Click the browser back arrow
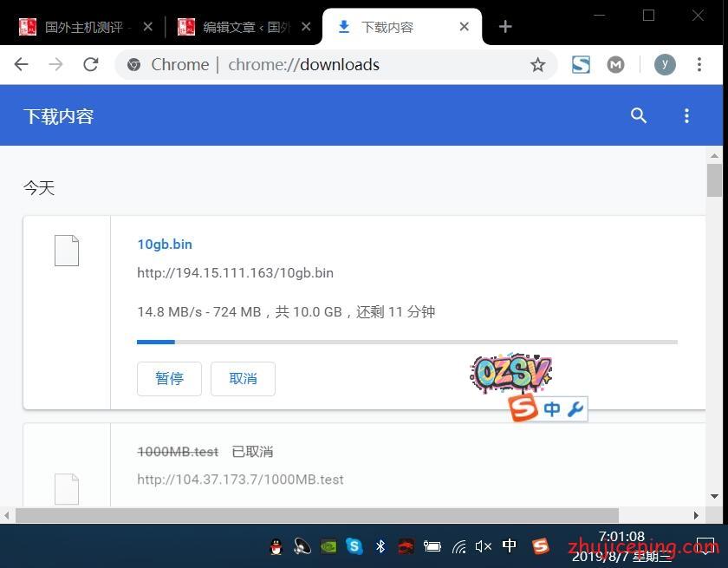This screenshot has width=728, height=568. [22, 64]
